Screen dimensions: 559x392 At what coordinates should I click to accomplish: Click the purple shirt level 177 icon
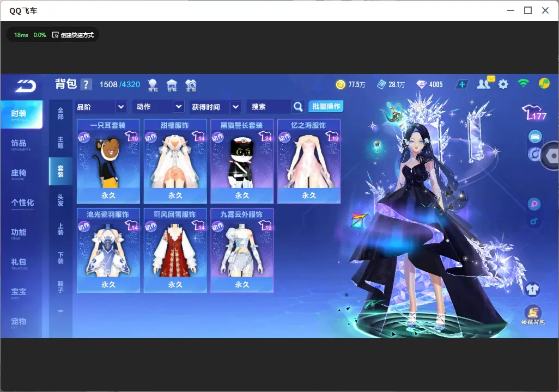click(534, 113)
